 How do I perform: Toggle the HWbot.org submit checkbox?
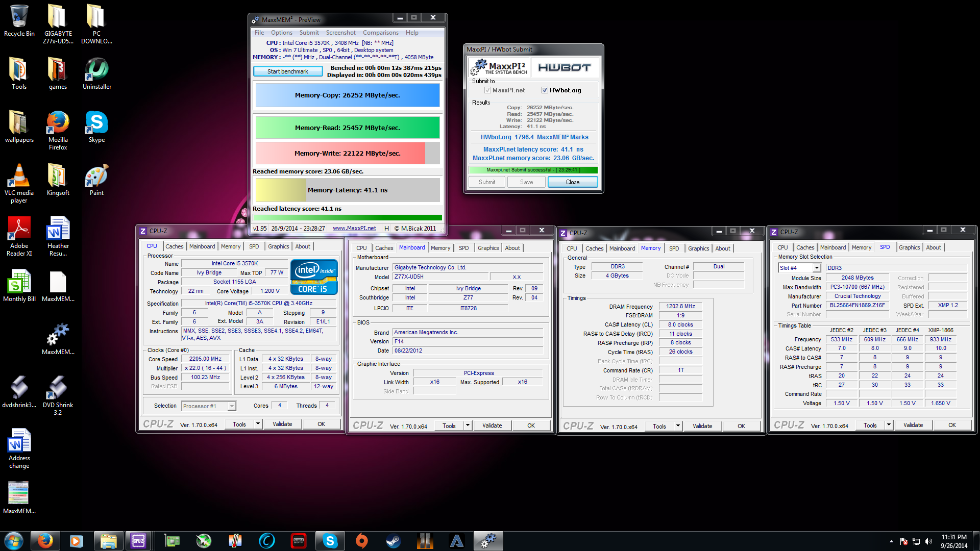point(545,90)
